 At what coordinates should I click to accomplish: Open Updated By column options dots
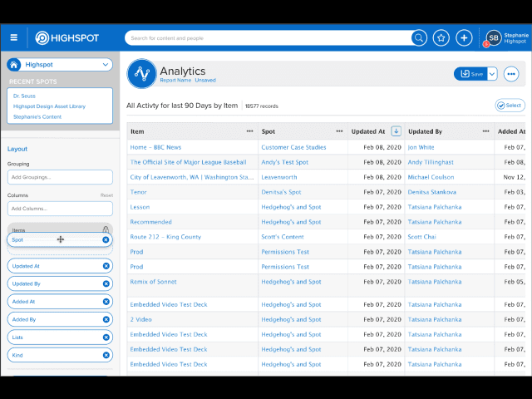(x=485, y=131)
